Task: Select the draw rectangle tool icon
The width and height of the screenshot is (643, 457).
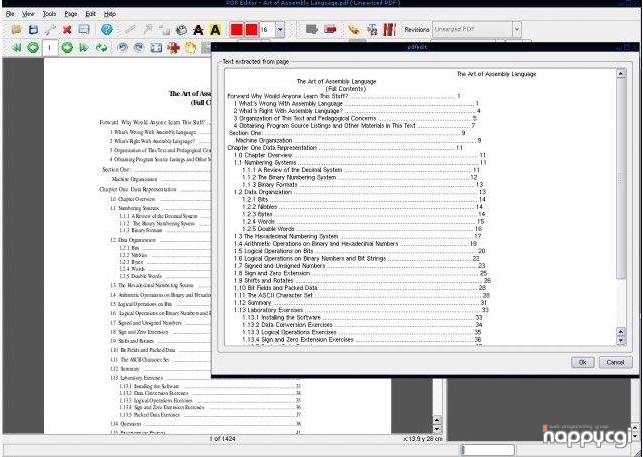Action: click(164, 30)
